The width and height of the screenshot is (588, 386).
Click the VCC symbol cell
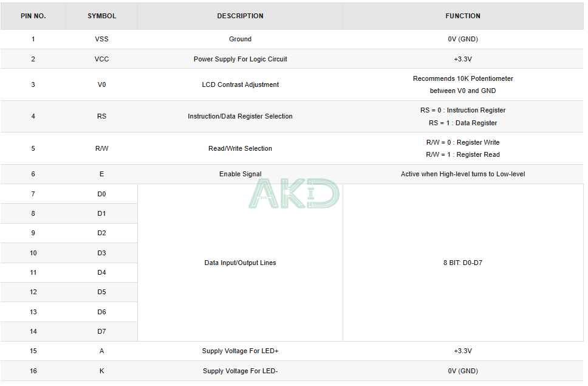pos(101,59)
